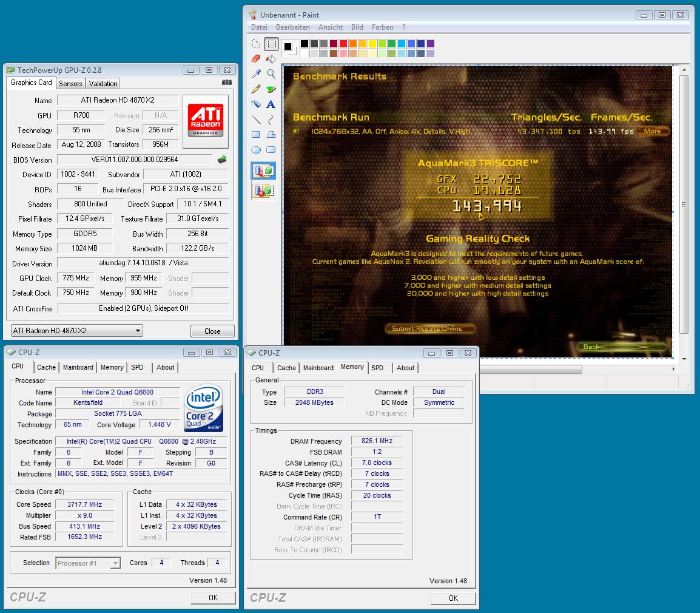
Task: Click the scroll-right arrow in Paint canvas
Action: click(x=673, y=369)
